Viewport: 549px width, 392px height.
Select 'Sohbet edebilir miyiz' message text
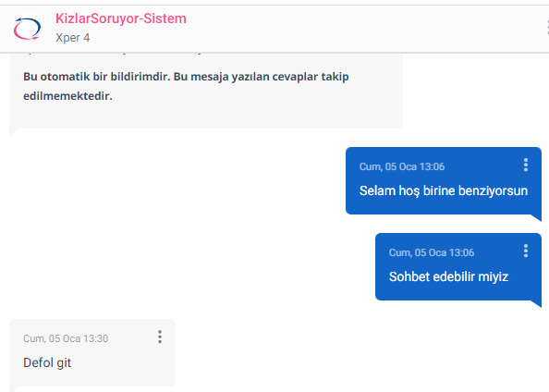[448, 276]
